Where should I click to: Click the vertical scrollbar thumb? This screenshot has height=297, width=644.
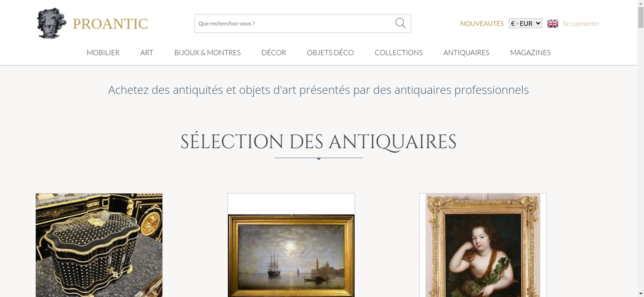[640, 17]
